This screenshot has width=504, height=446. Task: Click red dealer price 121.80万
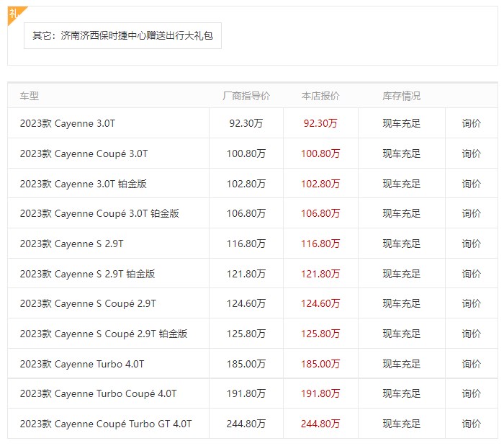[320, 274]
